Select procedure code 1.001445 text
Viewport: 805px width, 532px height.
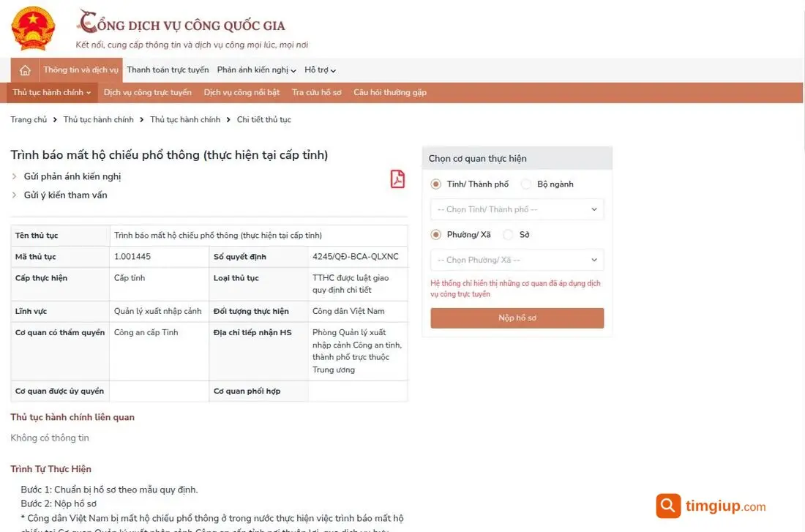click(132, 257)
